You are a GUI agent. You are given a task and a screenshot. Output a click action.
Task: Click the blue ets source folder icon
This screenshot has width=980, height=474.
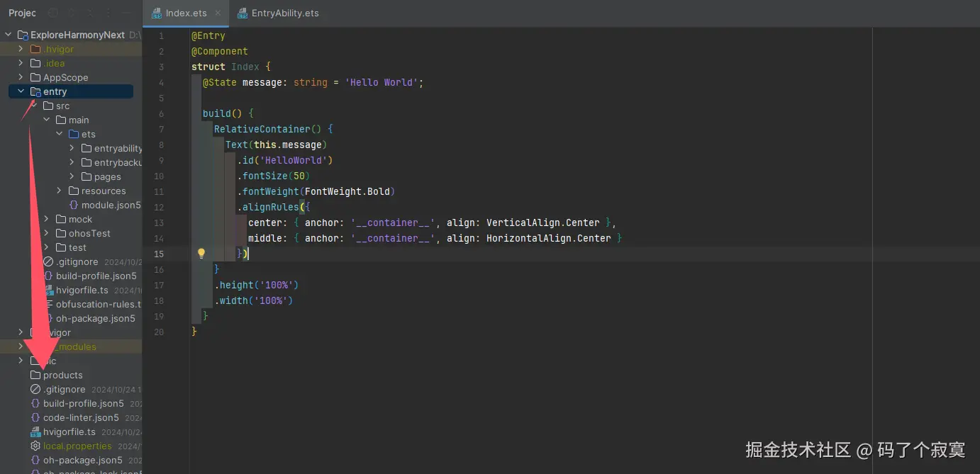[74, 134]
